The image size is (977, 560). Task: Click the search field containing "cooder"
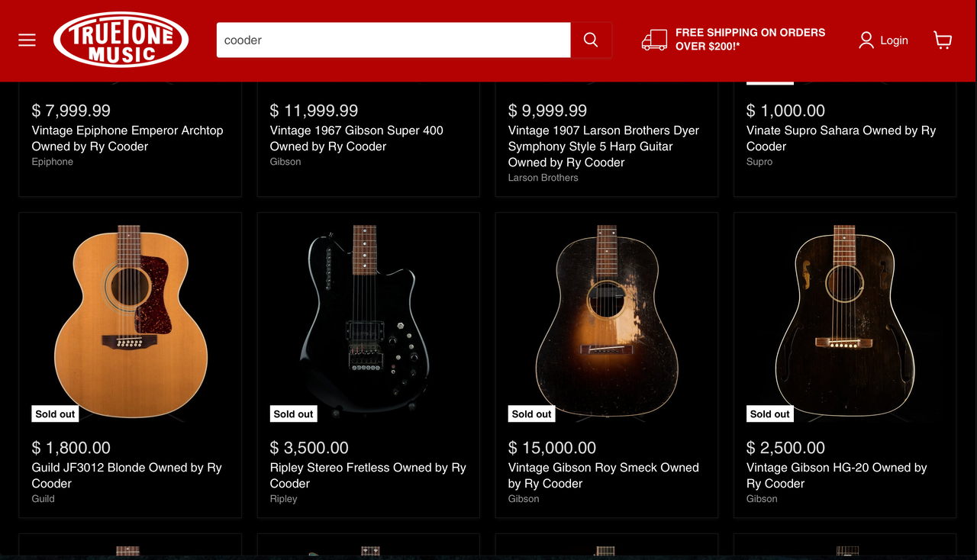[393, 40]
